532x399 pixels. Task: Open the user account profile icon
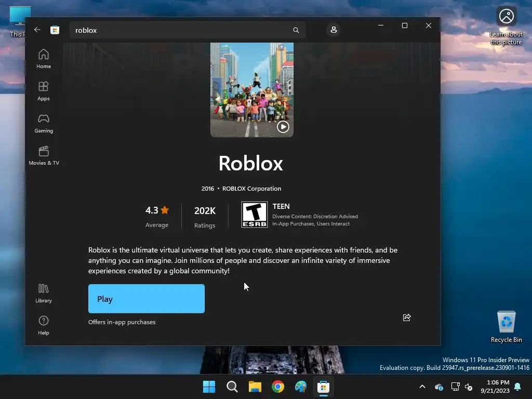(334, 30)
